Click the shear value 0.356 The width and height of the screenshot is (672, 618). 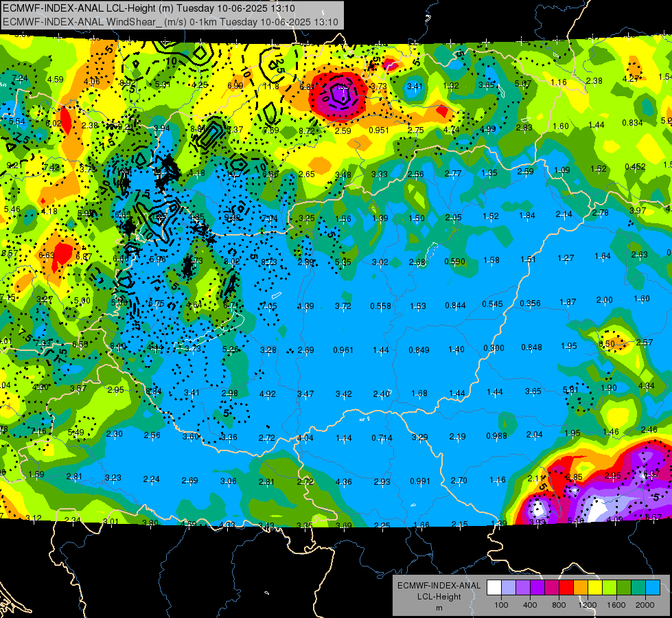(530, 304)
